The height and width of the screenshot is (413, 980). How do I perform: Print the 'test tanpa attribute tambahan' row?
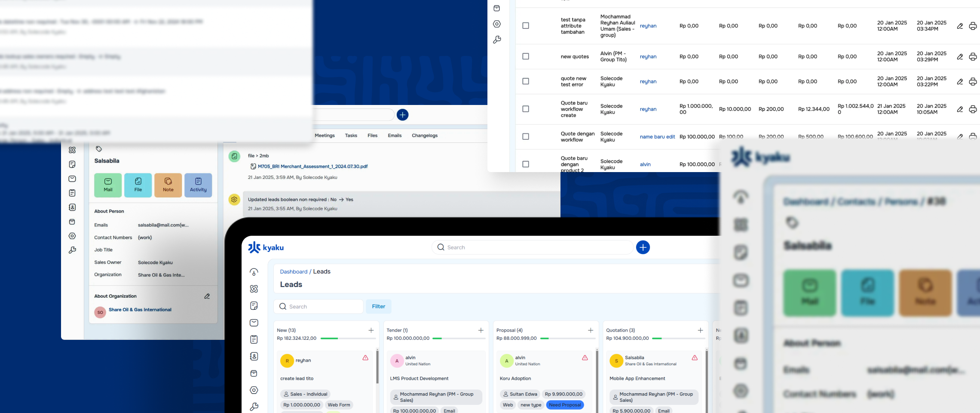[x=973, y=26]
